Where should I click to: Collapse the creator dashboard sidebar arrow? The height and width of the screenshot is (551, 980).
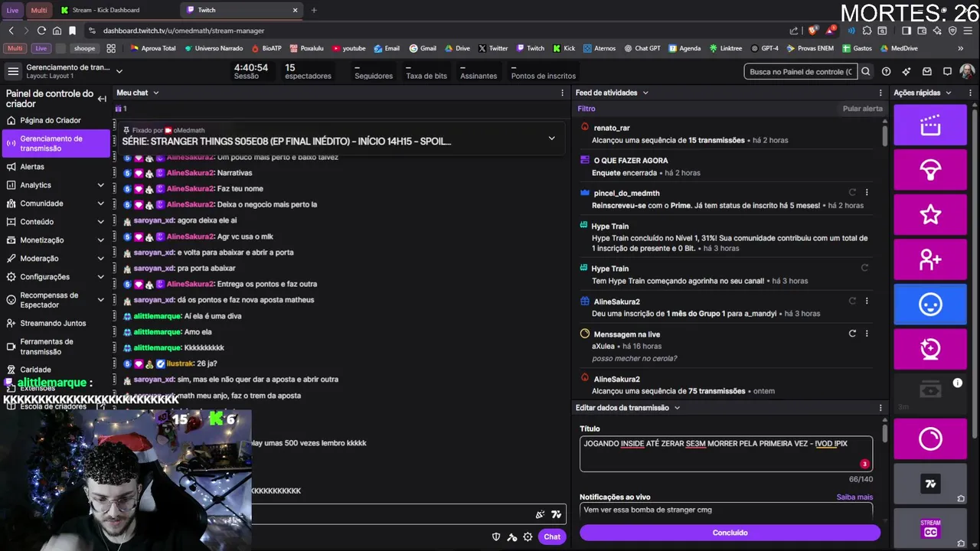102,99
